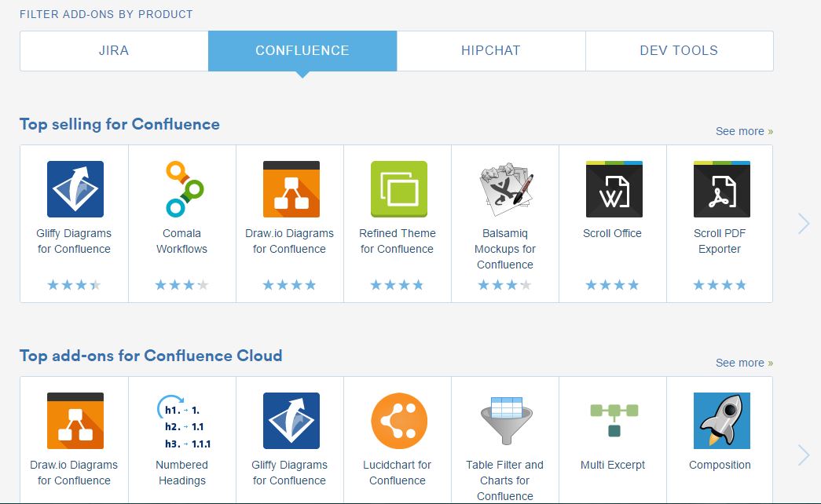
Task: Open Draw.io Diagrams icon in Top selling row
Action: [291, 189]
